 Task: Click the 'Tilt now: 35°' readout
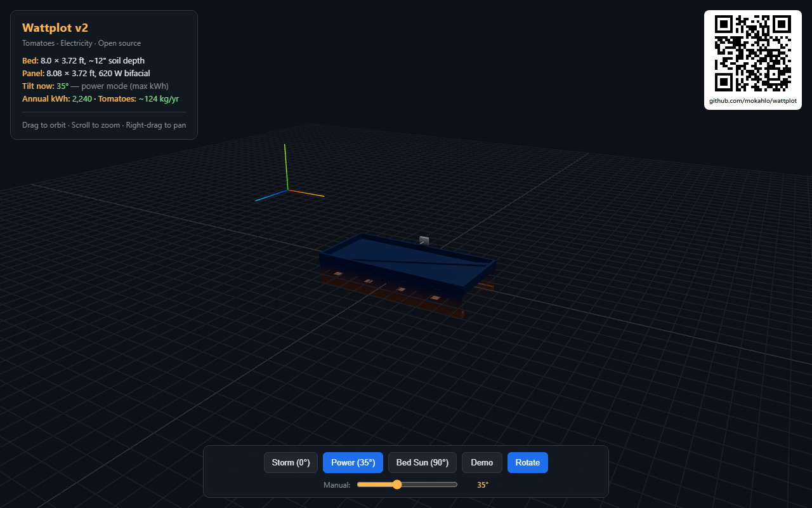(x=45, y=86)
